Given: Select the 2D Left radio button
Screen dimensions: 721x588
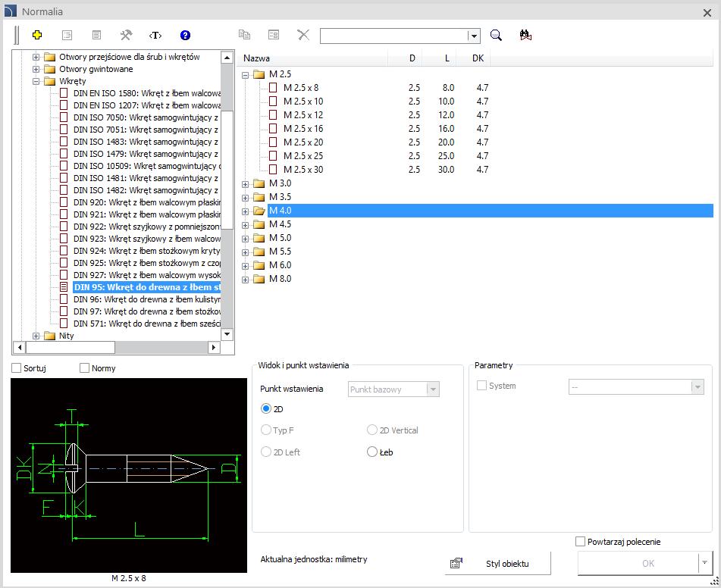Looking at the screenshot, I should (x=266, y=452).
